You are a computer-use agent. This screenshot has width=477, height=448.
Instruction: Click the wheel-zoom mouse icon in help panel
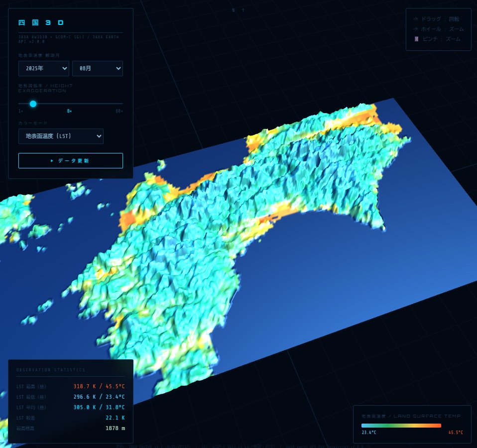click(415, 28)
